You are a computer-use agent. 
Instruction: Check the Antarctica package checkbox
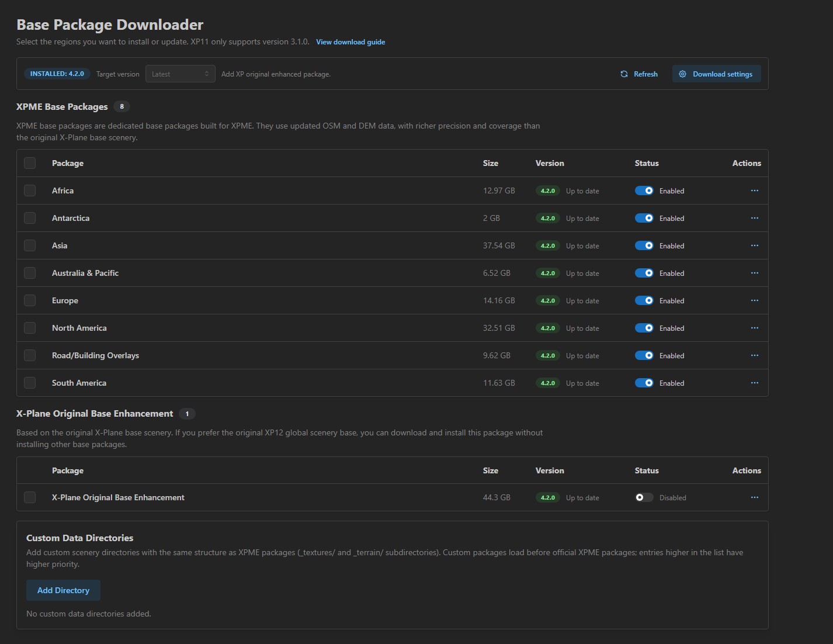click(x=30, y=218)
